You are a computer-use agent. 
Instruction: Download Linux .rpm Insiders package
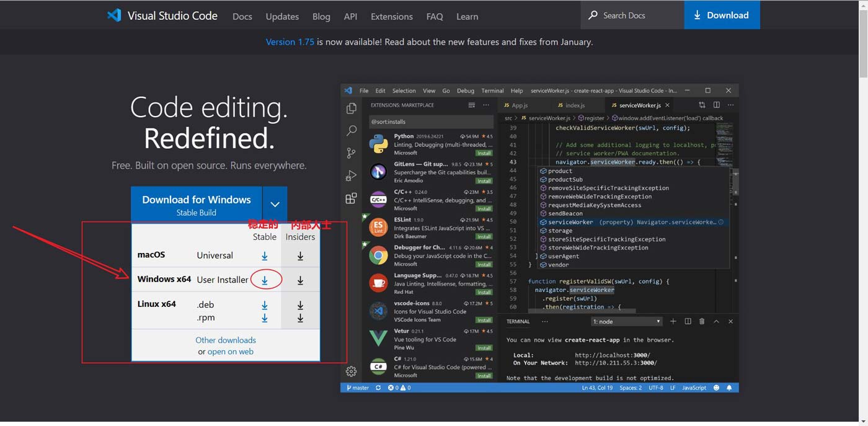pyautogui.click(x=300, y=318)
